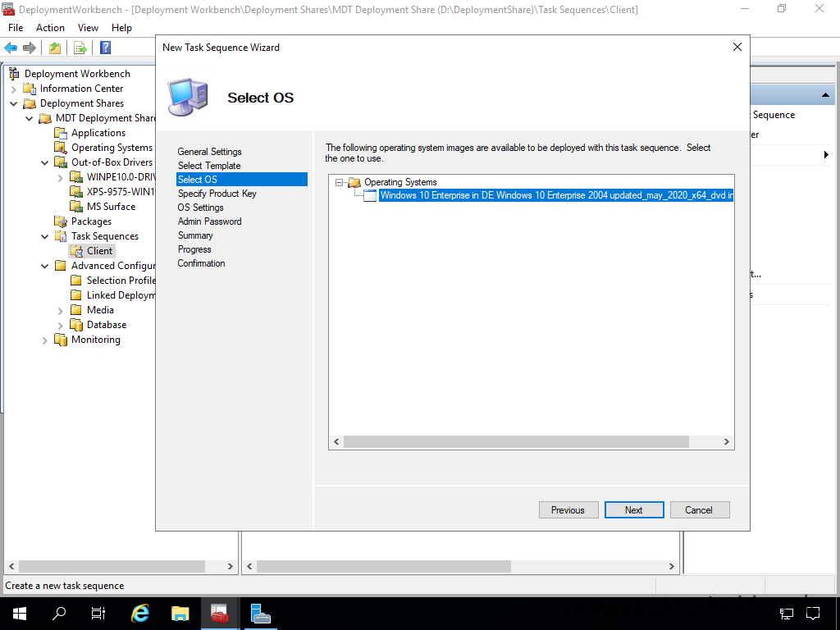Screen dimensions: 840x630
Task: Select the Summary wizard step
Action: click(195, 235)
